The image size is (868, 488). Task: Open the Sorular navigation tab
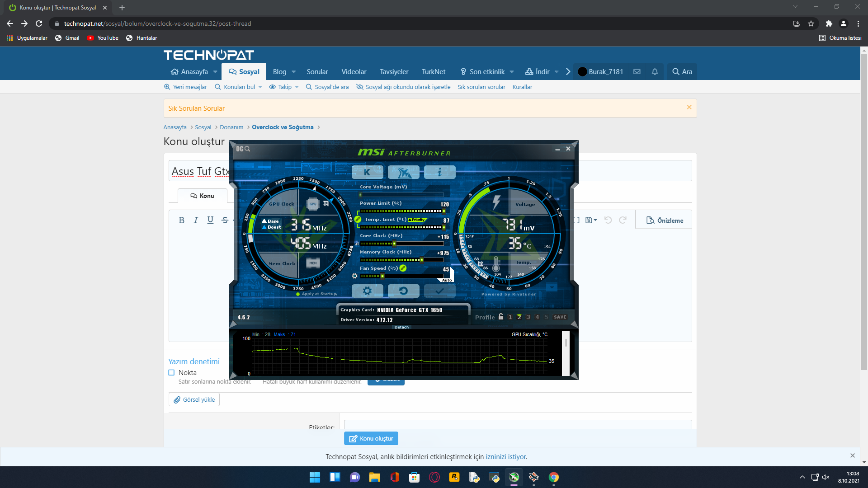(x=317, y=72)
